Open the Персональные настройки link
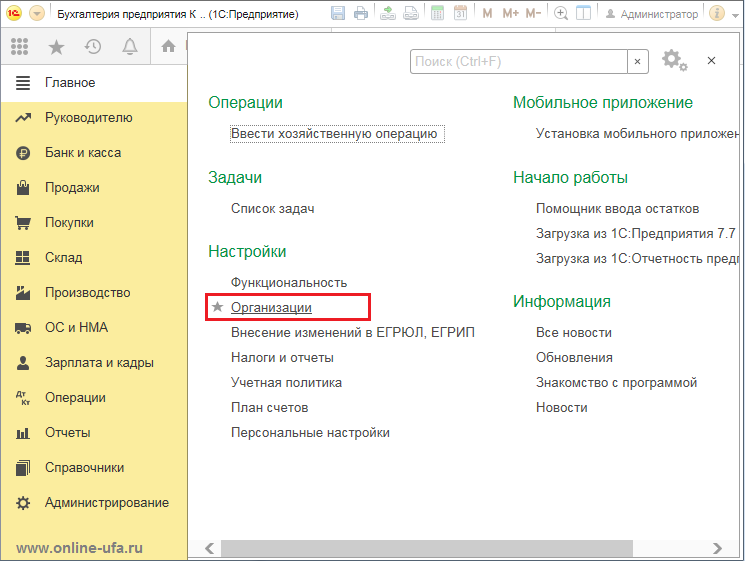The image size is (745, 561). pyautogui.click(x=310, y=433)
